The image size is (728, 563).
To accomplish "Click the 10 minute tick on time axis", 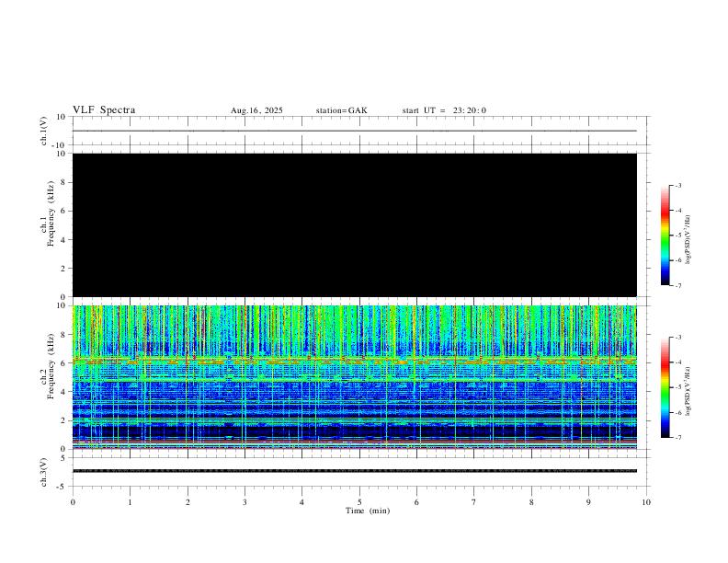I will [646, 501].
